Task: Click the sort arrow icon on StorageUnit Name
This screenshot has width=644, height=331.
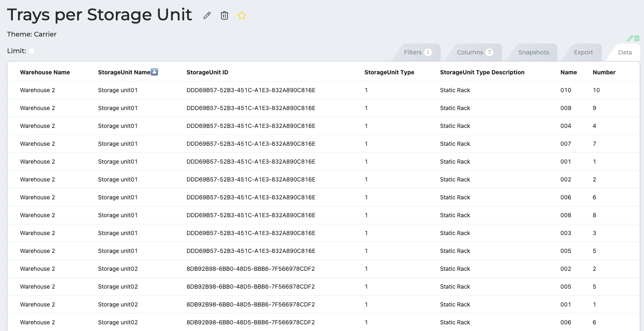Action: [154, 72]
